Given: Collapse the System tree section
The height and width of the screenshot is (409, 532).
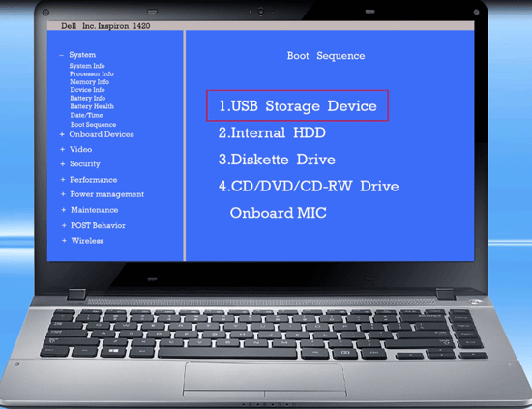Looking at the screenshot, I should [61, 55].
